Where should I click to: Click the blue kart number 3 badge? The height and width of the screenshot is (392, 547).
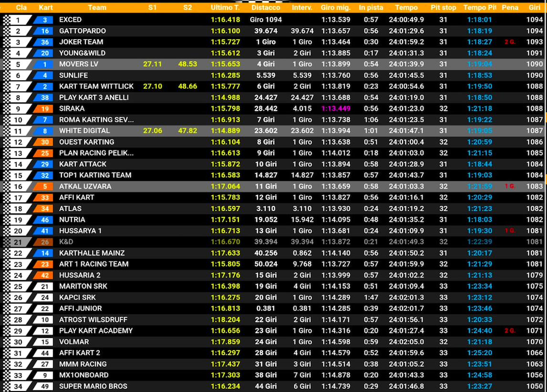coord(44,20)
